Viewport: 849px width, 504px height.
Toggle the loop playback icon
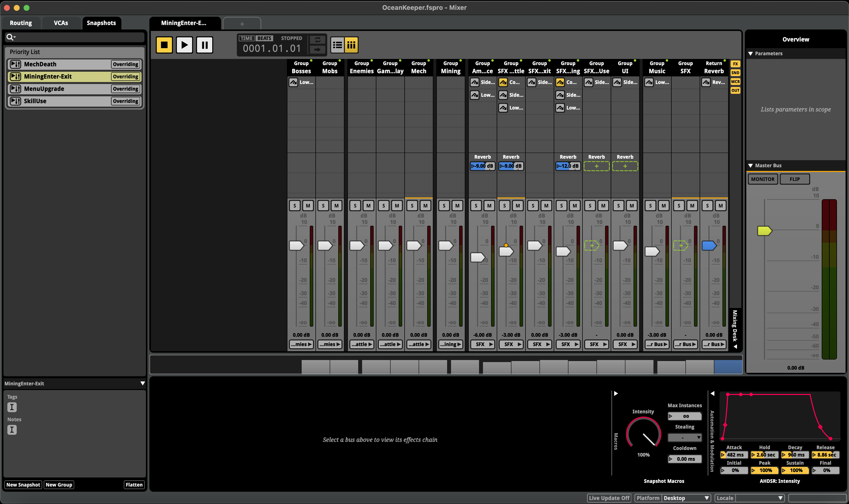[317, 40]
